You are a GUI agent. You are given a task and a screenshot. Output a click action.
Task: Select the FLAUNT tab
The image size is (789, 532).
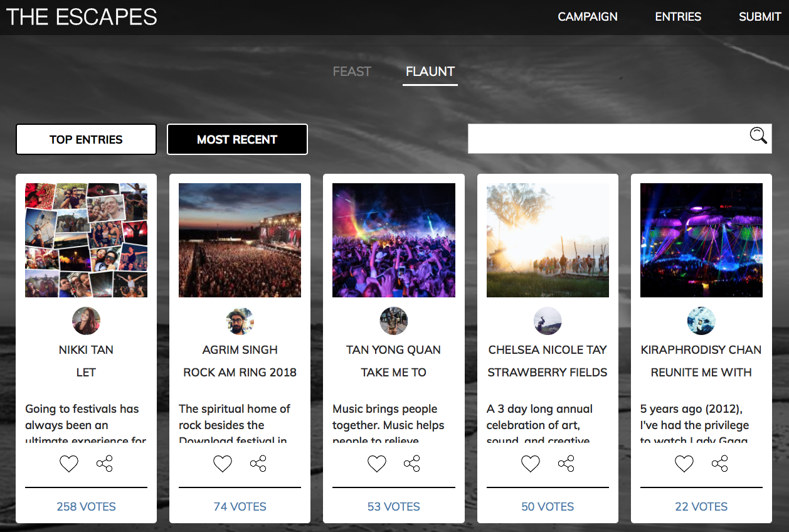430,72
